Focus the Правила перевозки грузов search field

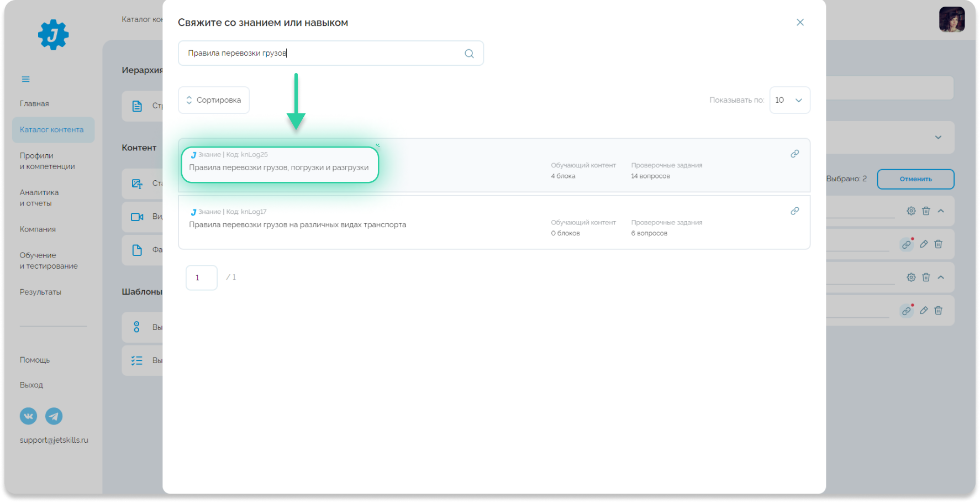coord(331,53)
